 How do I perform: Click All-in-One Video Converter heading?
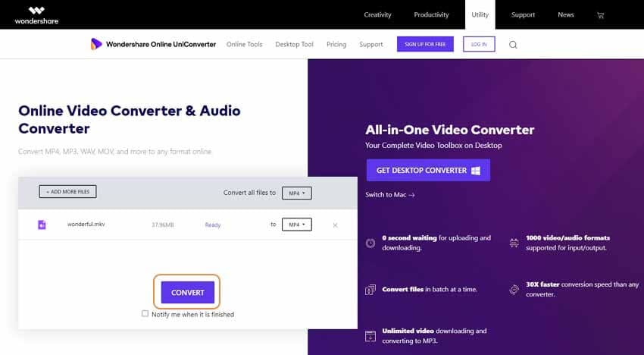(x=450, y=130)
